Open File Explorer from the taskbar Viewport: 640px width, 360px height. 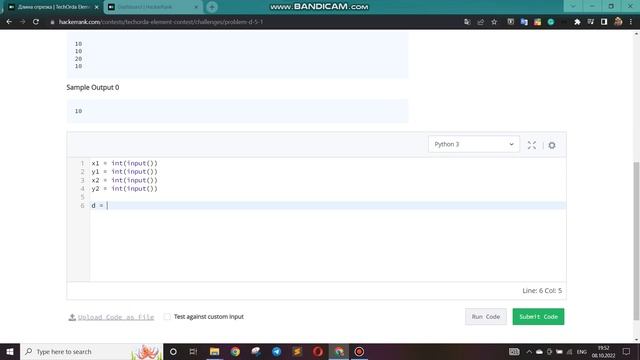tap(214, 351)
